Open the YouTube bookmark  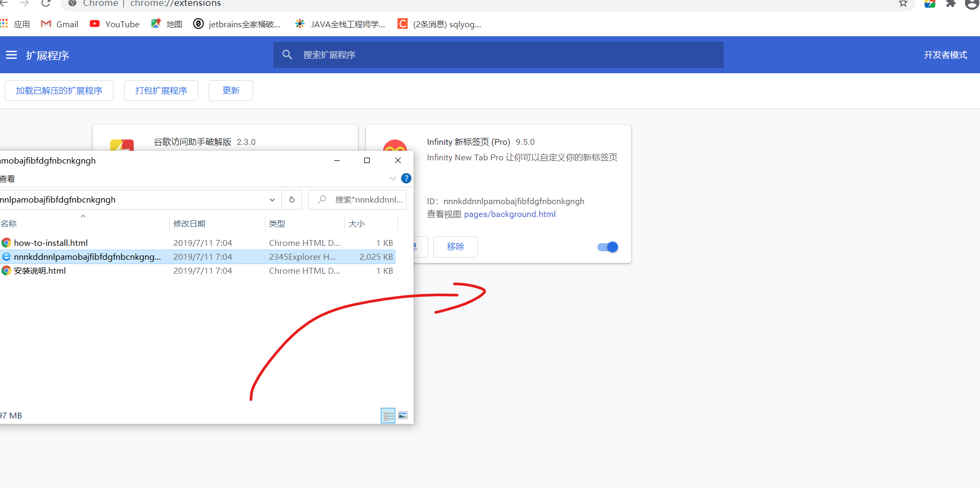point(114,24)
